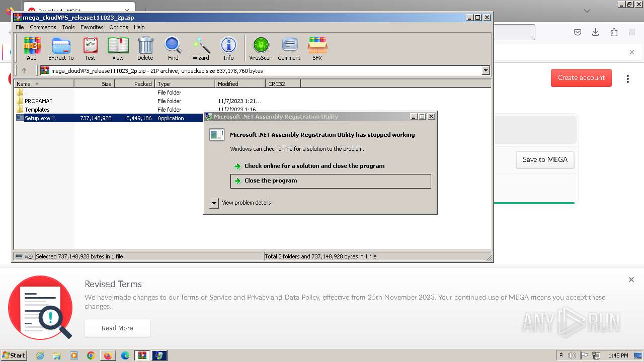Click the Comment toolbar icon
Image resolution: width=644 pixels, height=362 pixels.
(x=289, y=49)
